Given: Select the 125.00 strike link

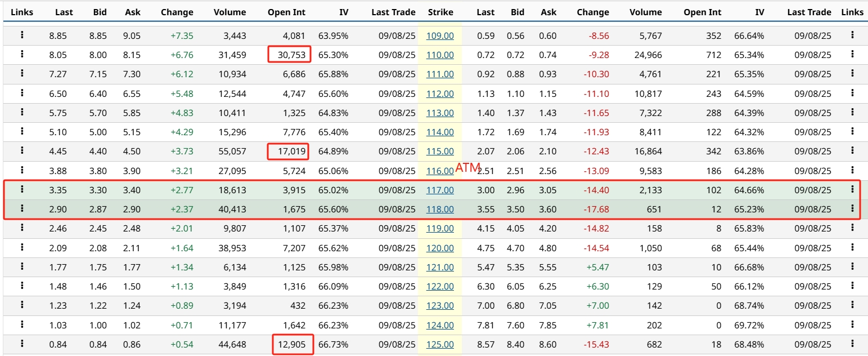Looking at the screenshot, I should click(440, 344).
